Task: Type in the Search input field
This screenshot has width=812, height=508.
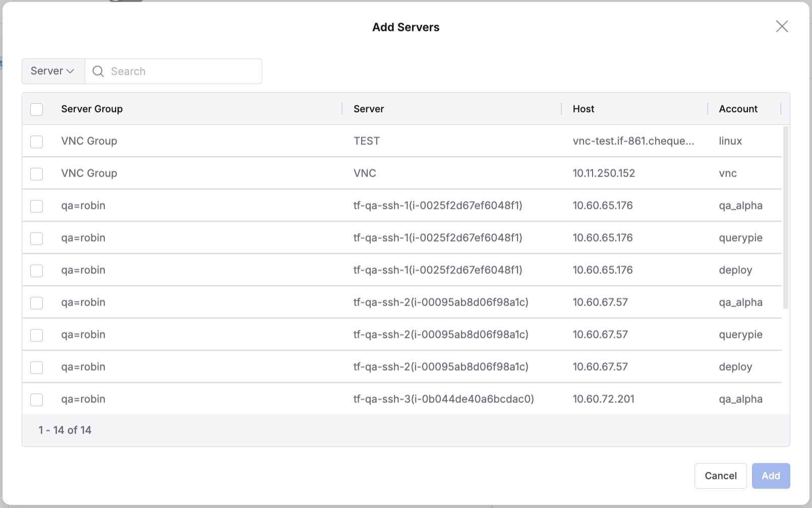Action: pos(182,72)
